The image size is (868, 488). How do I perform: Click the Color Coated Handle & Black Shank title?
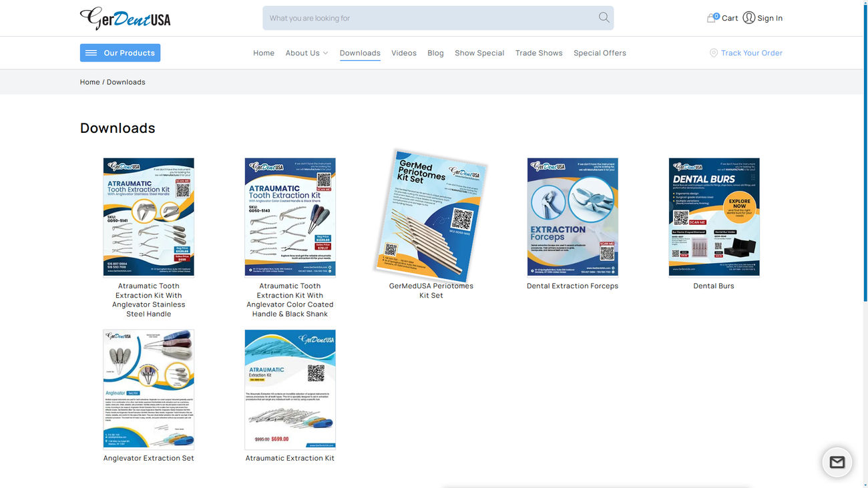[x=290, y=300]
